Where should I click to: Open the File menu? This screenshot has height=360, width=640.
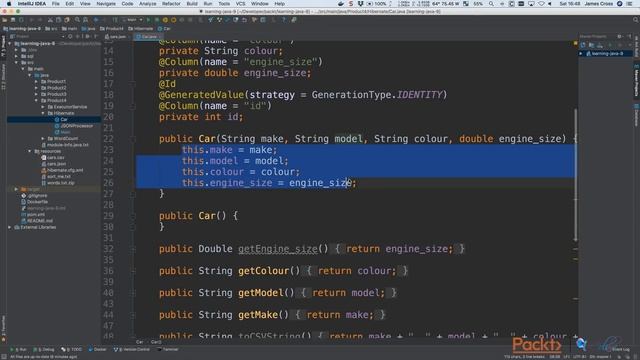point(56,4)
